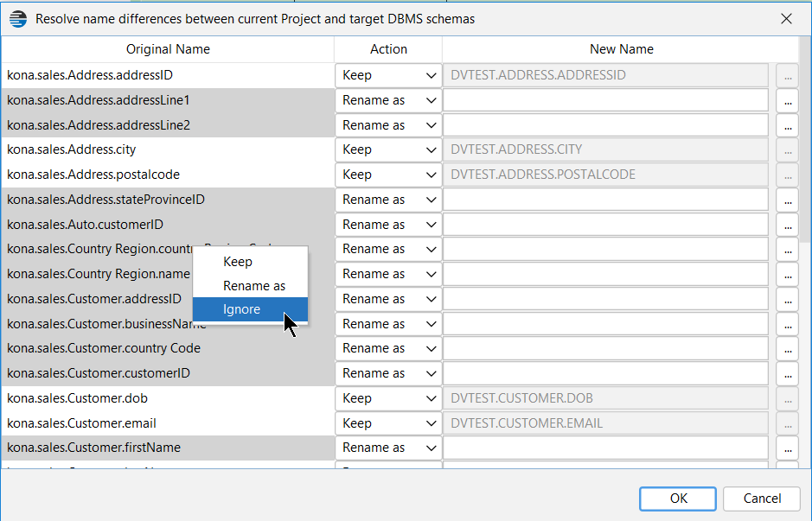Click browse ellipsis button for Customer.country Code row
Image resolution: width=812 pixels, height=521 pixels.
tap(788, 349)
